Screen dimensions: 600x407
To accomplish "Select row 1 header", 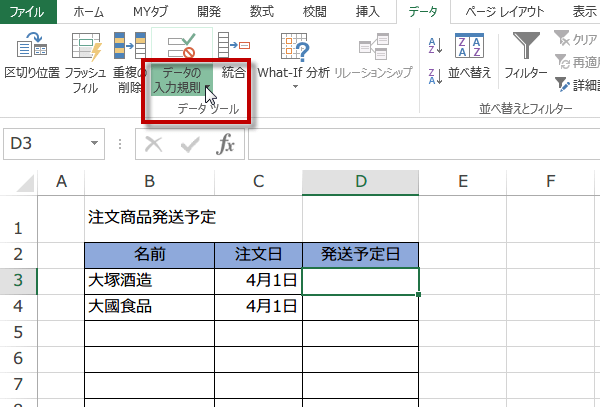I will pos(18,219).
